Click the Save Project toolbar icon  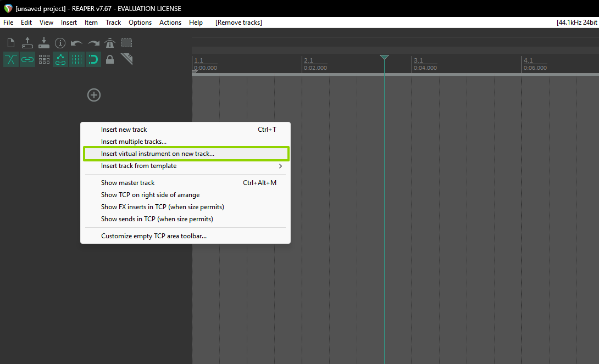44,43
